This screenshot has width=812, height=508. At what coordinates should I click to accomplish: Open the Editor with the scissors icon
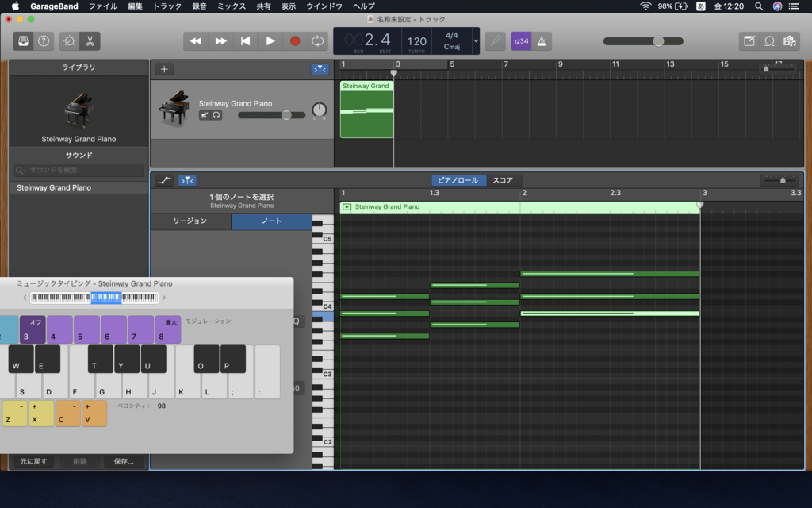tap(90, 40)
